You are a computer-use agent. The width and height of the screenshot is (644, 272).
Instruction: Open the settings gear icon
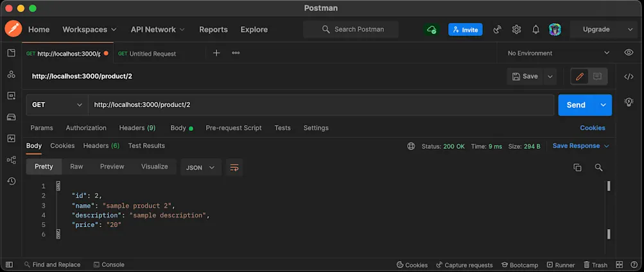click(516, 30)
